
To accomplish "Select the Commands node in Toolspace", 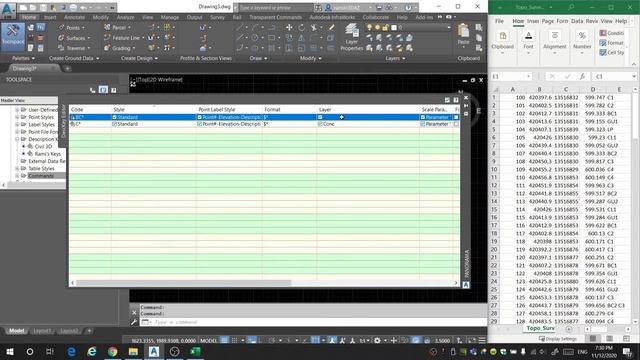I will [x=41, y=176].
